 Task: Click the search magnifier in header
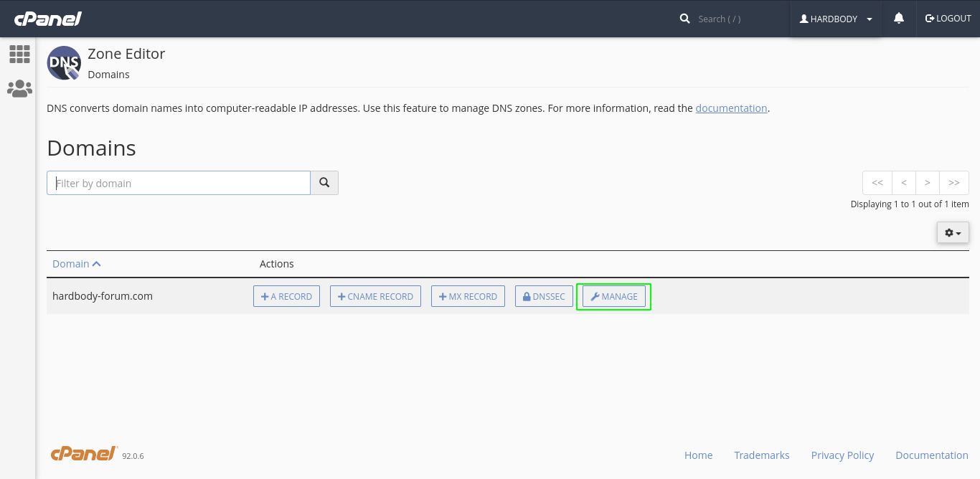(x=685, y=19)
